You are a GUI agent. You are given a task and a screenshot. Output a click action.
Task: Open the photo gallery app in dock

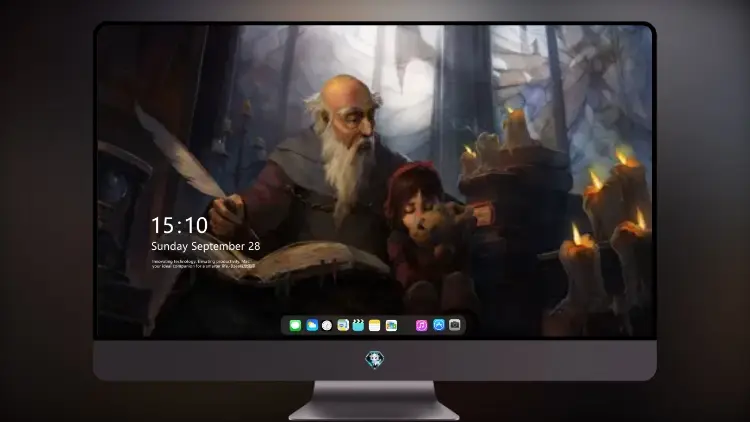391,325
